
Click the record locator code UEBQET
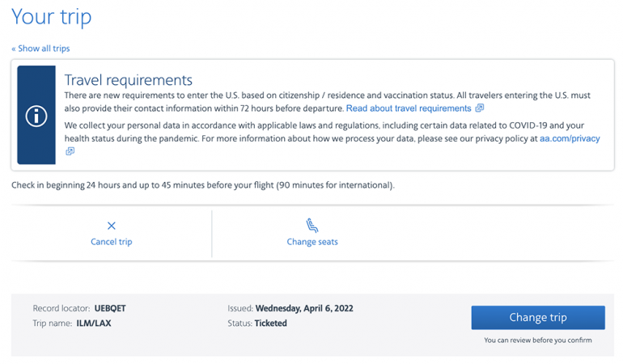pos(110,308)
